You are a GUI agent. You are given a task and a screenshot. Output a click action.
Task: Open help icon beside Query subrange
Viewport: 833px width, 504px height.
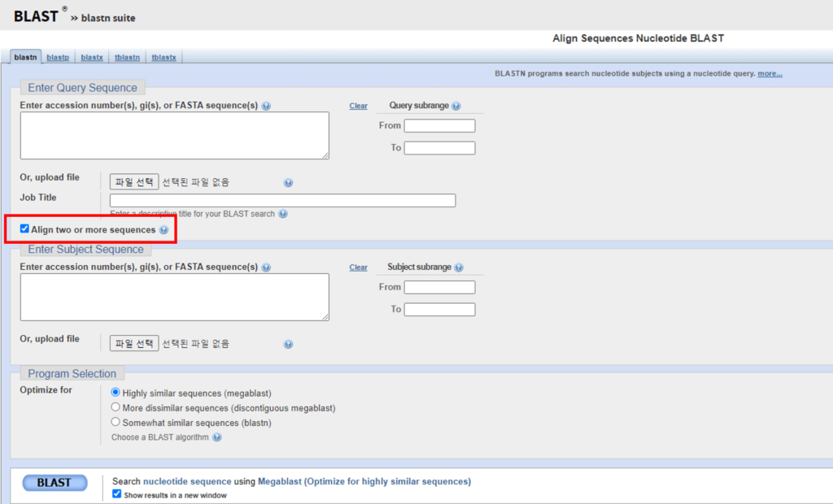[456, 106]
